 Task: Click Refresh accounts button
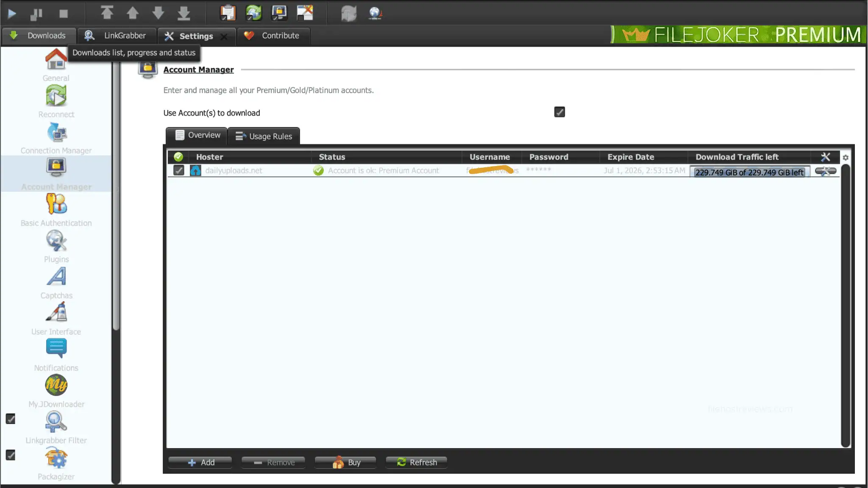417,463
